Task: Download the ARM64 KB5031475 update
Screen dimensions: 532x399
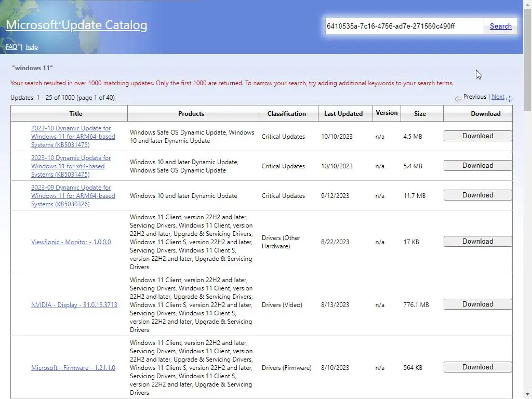Action: 478,136
